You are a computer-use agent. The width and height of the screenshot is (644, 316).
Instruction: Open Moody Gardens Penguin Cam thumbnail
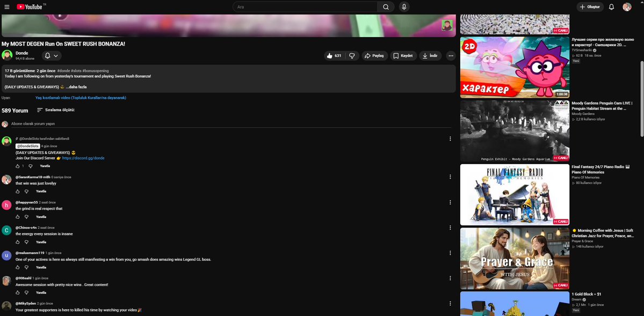point(515,131)
